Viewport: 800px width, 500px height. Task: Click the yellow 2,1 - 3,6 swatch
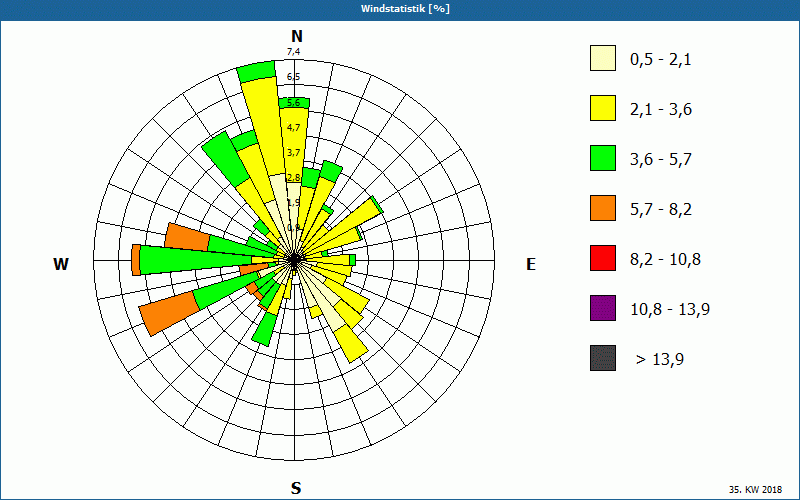[603, 108]
